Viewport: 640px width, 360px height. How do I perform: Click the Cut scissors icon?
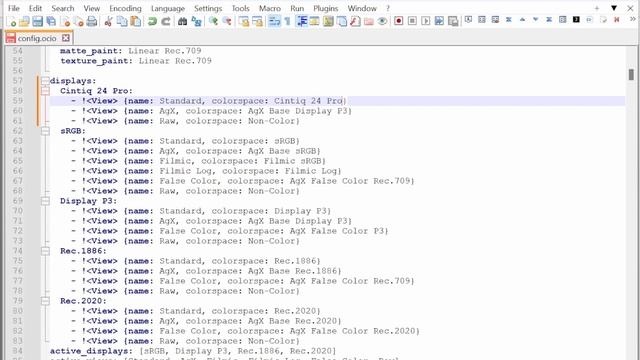(108, 21)
